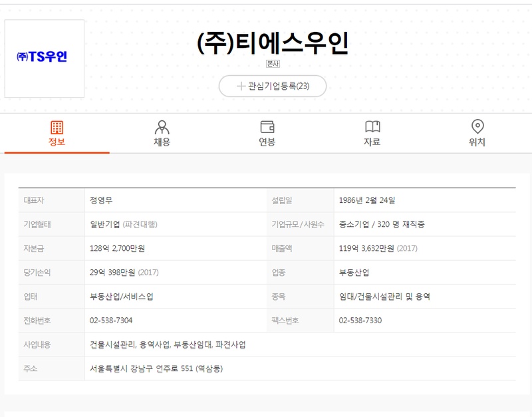This screenshot has width=532, height=417.
Task: Click the 본사 badge below the title
Action: 273,64
